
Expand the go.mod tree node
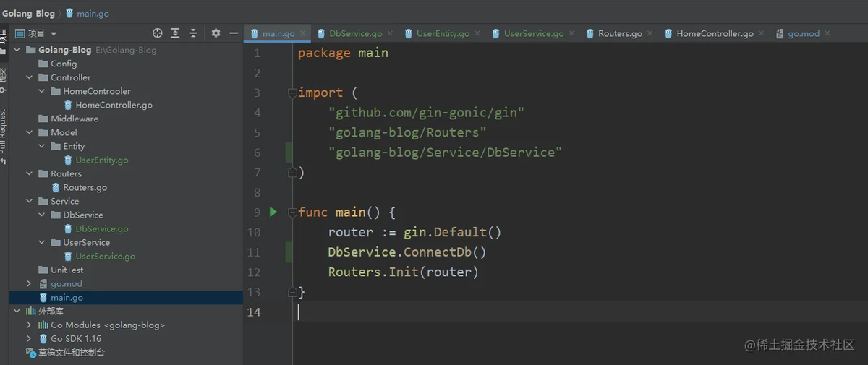tap(30, 283)
